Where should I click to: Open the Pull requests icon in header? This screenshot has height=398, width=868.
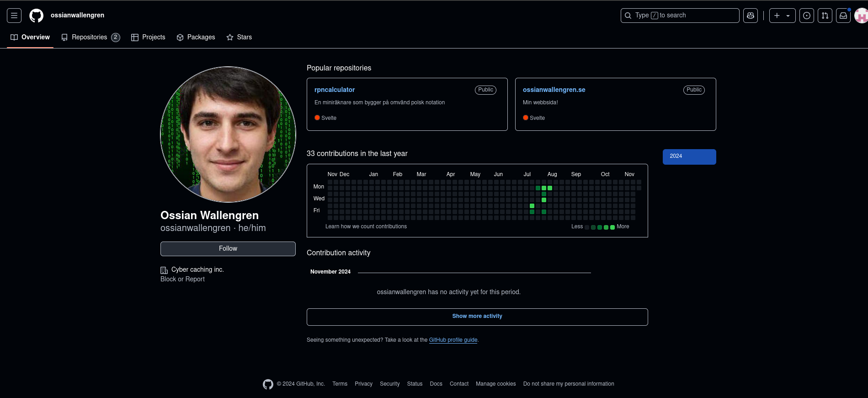point(825,16)
